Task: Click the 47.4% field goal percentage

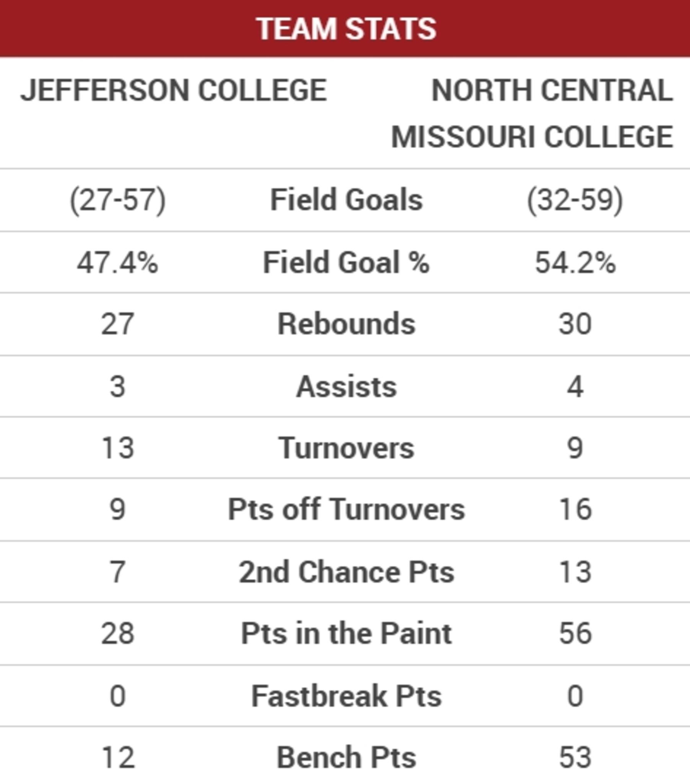Action: (118, 263)
